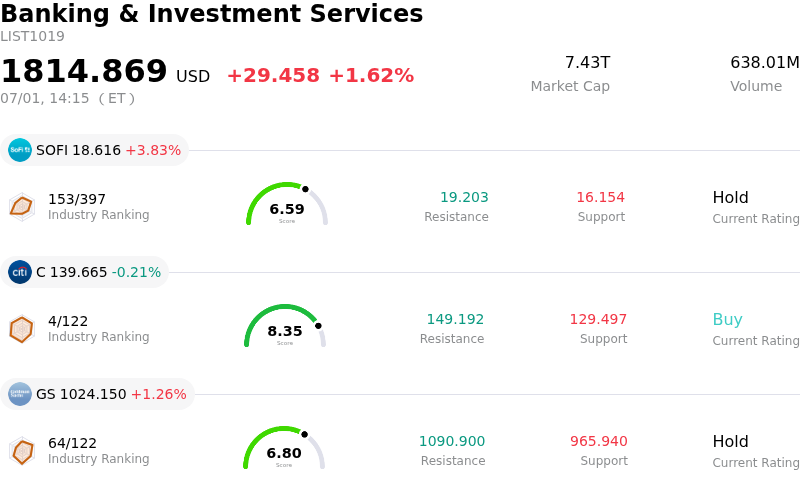Click the SoFi company logo icon
The width and height of the screenshot is (800, 488).
[x=20, y=150]
